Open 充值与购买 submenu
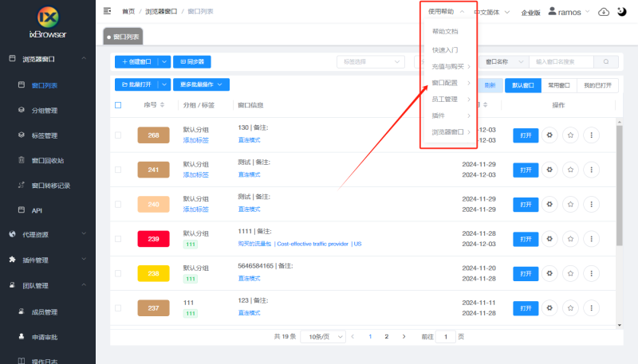Screen dimensions: 638x364 click(x=451, y=66)
